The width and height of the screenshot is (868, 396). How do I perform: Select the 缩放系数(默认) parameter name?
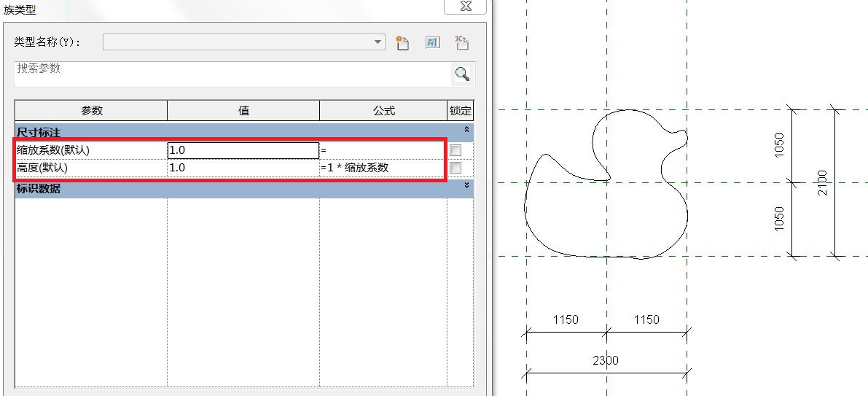click(53, 150)
